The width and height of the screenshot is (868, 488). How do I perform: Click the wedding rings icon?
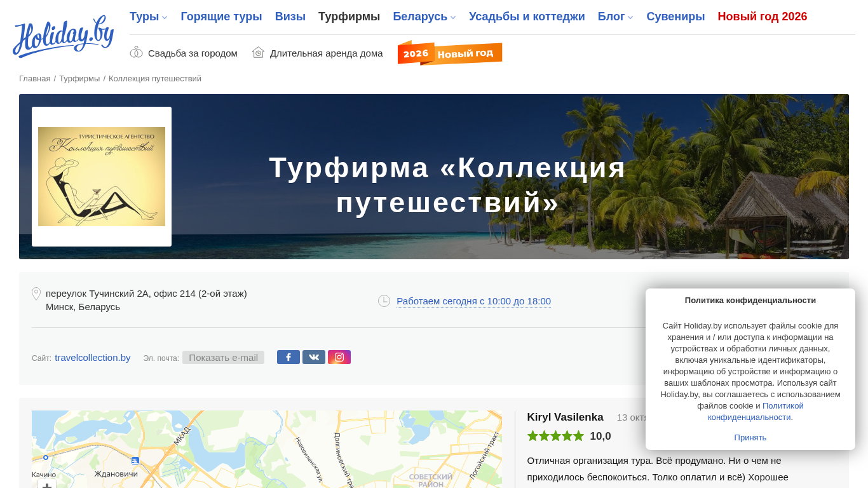pos(136,53)
